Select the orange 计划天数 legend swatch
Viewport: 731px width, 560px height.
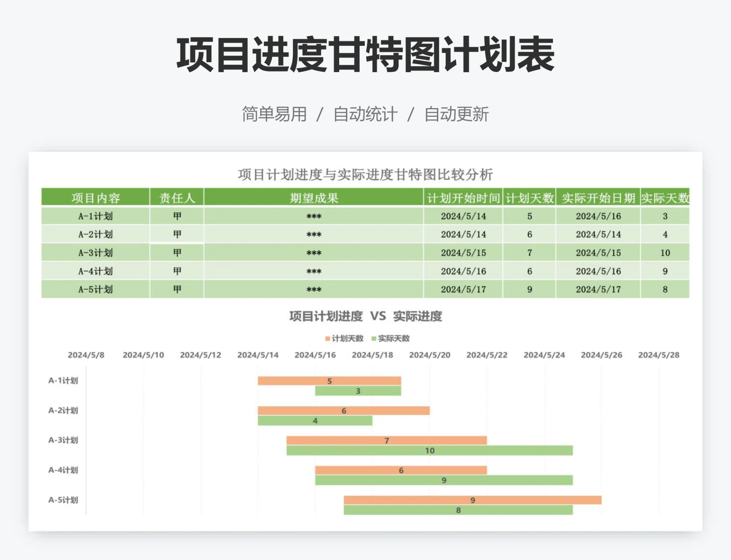328,338
